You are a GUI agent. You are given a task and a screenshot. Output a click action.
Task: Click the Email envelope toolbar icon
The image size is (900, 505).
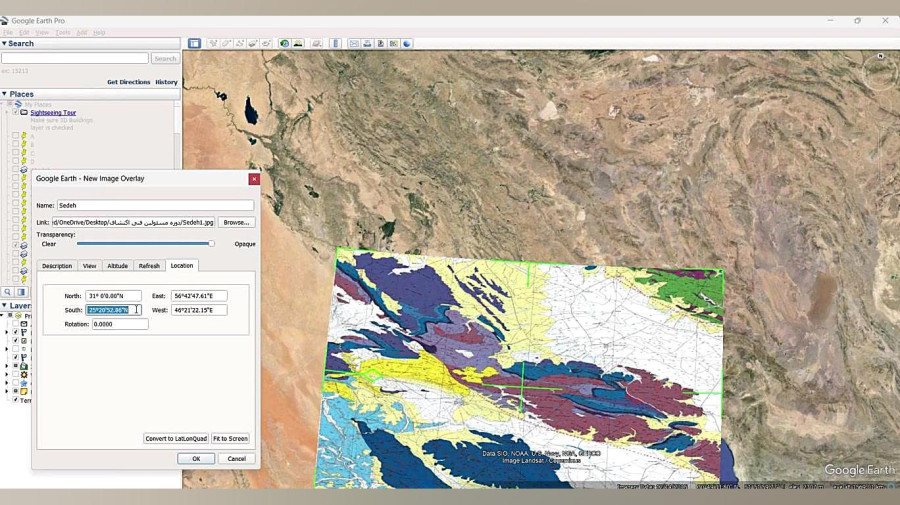pos(354,44)
